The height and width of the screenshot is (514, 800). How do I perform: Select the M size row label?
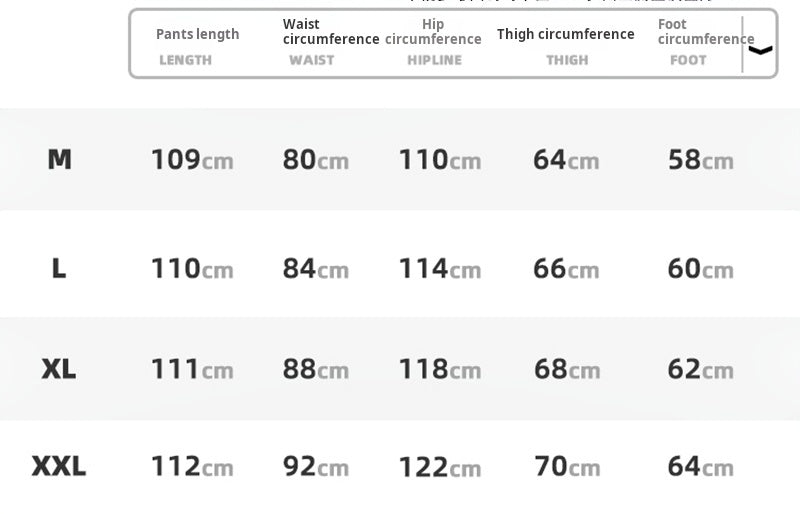point(60,159)
